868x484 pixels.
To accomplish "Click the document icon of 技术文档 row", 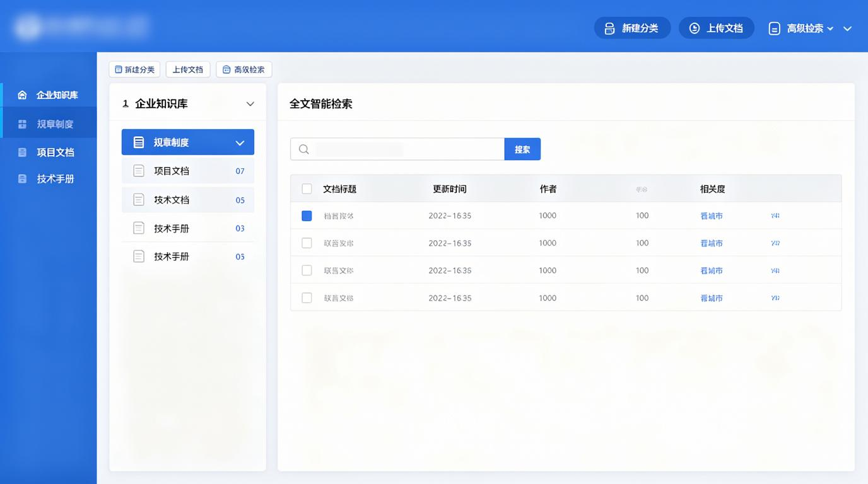I will click(x=139, y=200).
